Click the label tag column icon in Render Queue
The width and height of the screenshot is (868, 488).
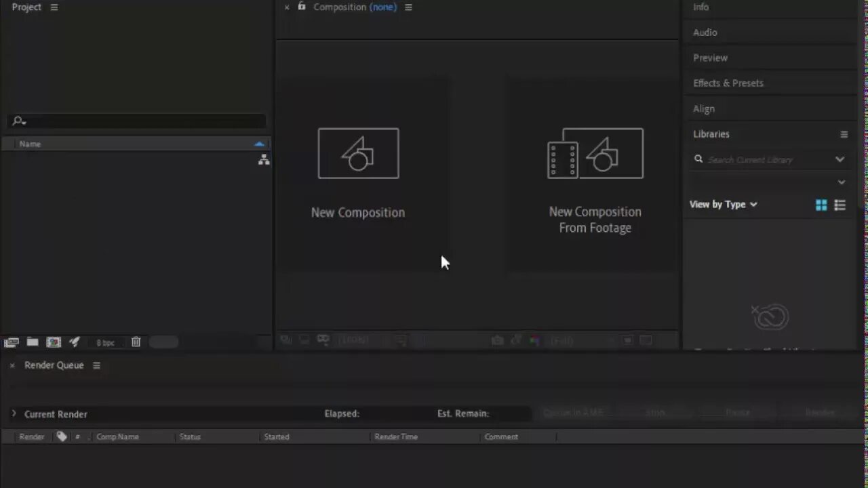[x=62, y=436]
